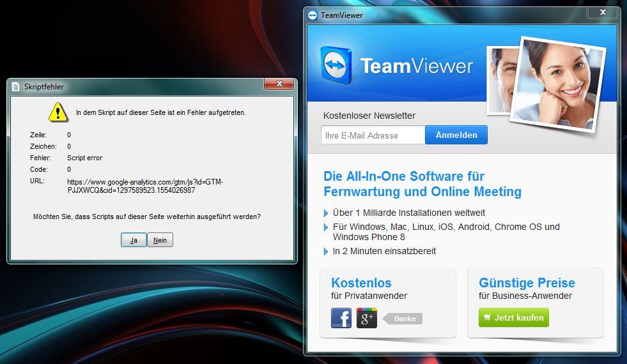The height and width of the screenshot is (364, 627).
Task: Click the Skriptfehler document icon in title bar
Action: tap(15, 87)
